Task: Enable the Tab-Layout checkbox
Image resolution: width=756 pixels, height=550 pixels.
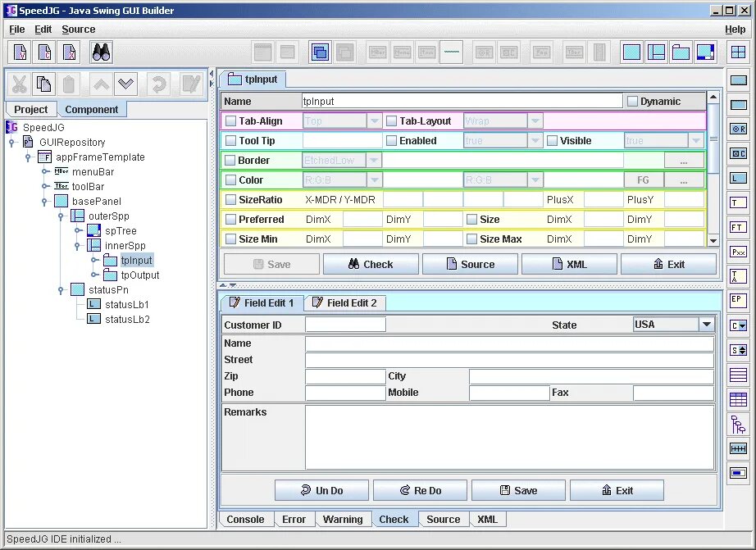Action: pyautogui.click(x=391, y=121)
